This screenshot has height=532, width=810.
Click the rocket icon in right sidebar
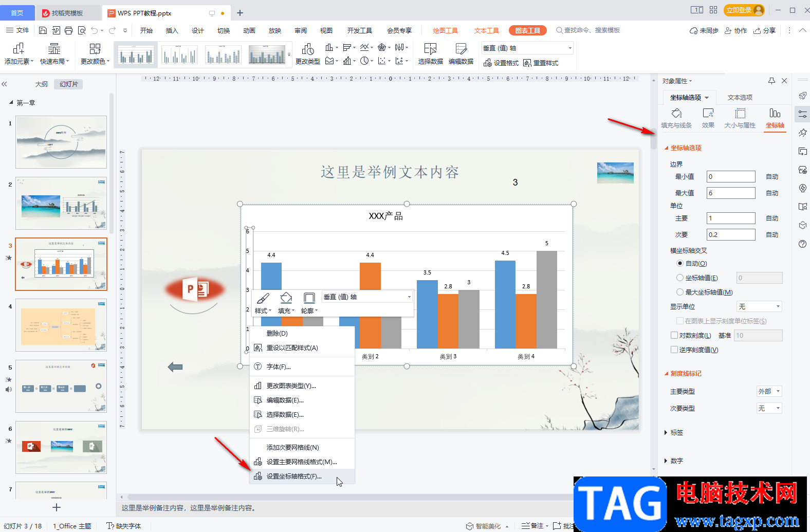pyautogui.click(x=802, y=96)
